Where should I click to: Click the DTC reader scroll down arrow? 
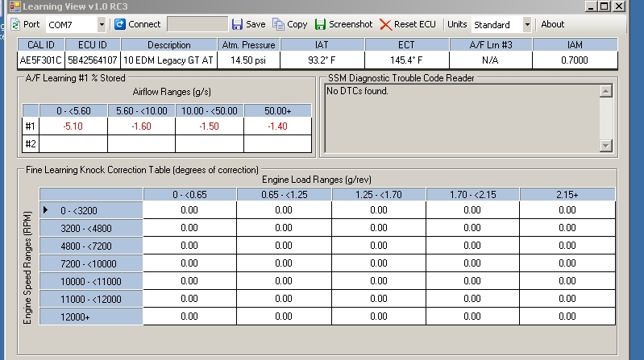point(606,145)
